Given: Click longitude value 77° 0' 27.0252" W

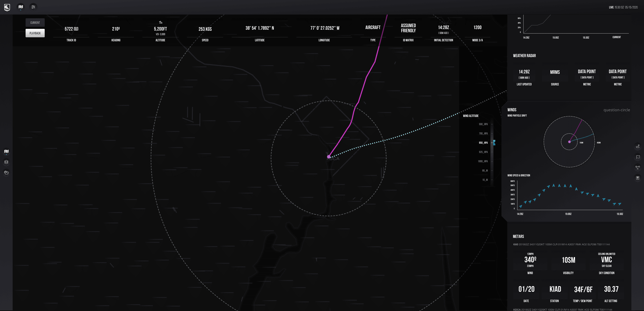Looking at the screenshot, I should pos(325,28).
